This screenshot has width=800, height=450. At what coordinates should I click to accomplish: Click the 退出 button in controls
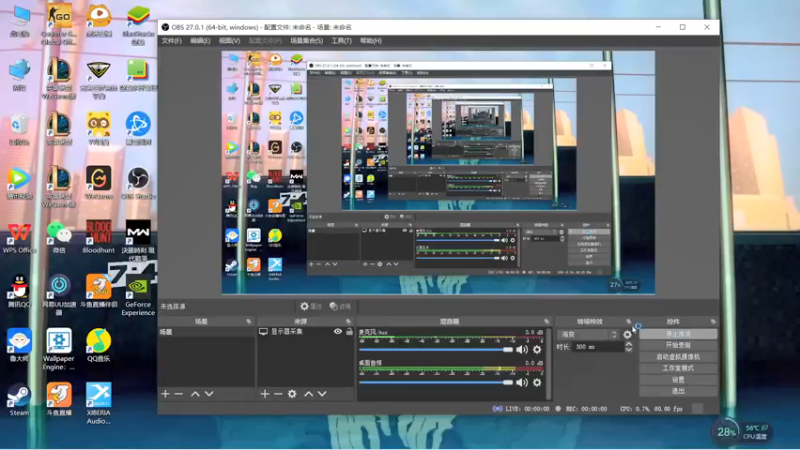[678, 391]
